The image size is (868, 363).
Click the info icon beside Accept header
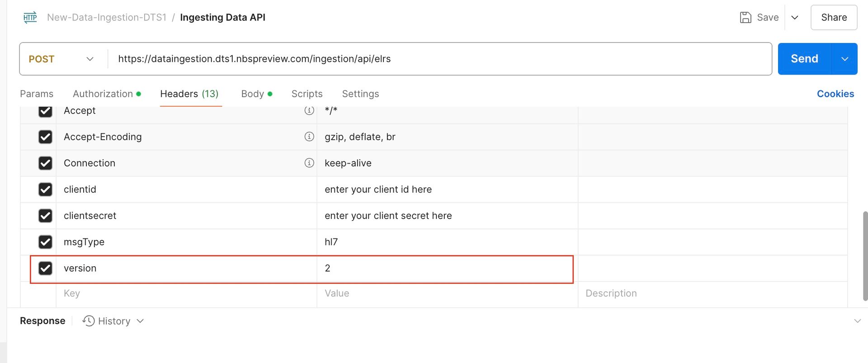coord(309,110)
